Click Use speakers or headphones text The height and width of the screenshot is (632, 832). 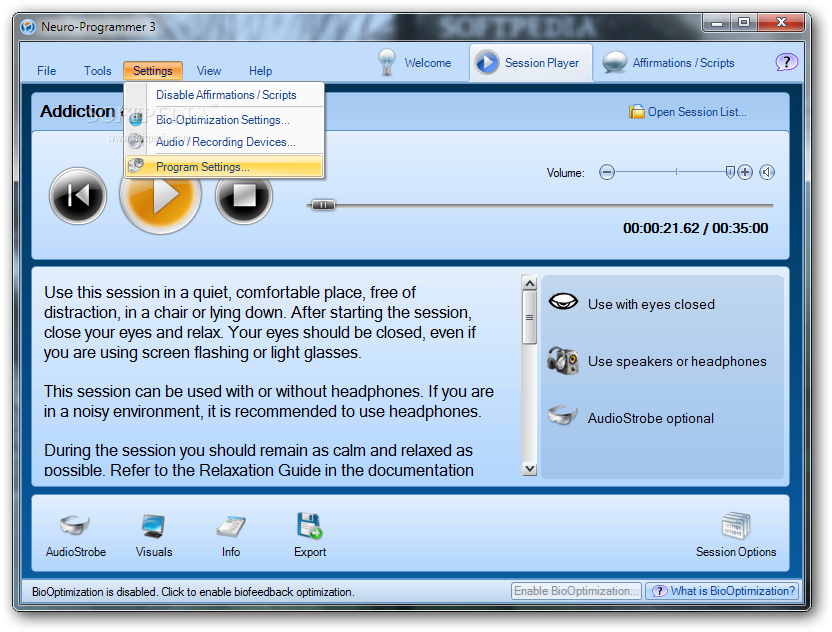677,361
